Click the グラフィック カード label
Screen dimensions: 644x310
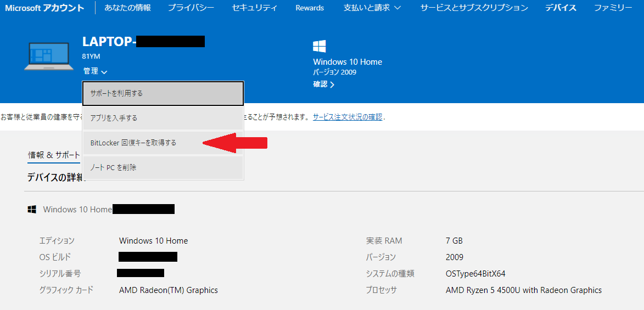66,290
